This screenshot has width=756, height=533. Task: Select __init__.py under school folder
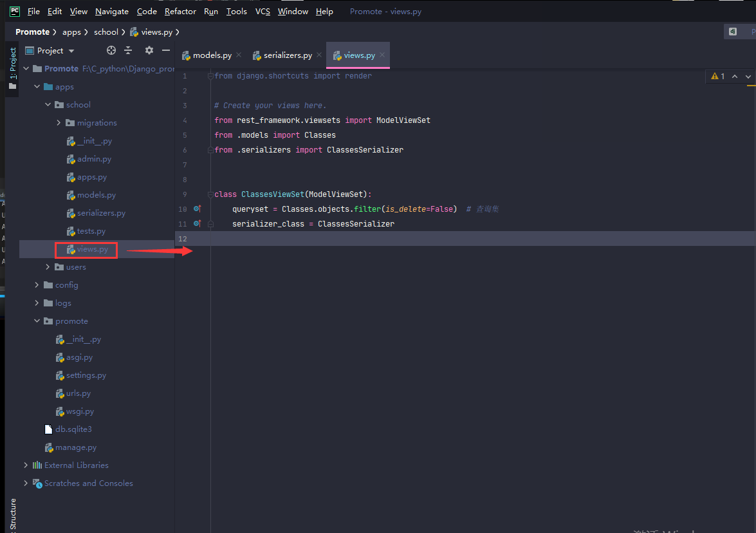pos(89,141)
